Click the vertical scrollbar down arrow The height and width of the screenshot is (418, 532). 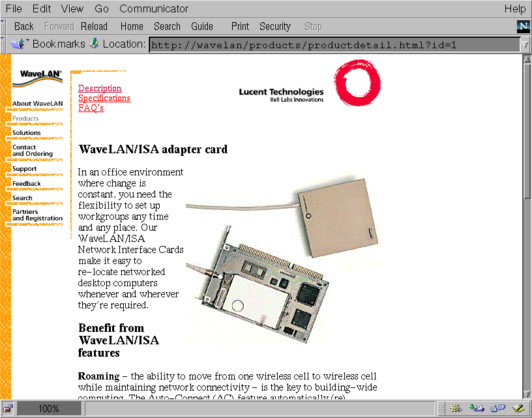527,393
